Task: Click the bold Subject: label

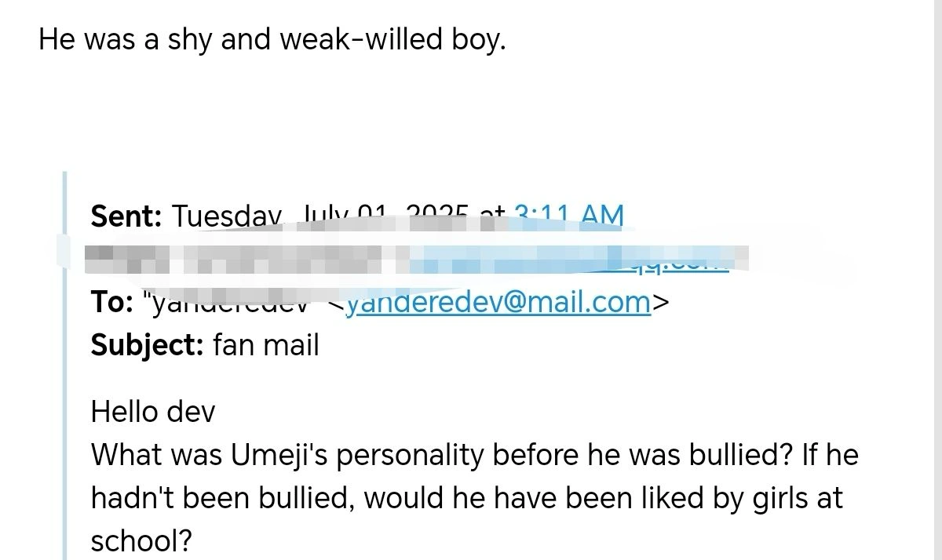Action: point(148,345)
